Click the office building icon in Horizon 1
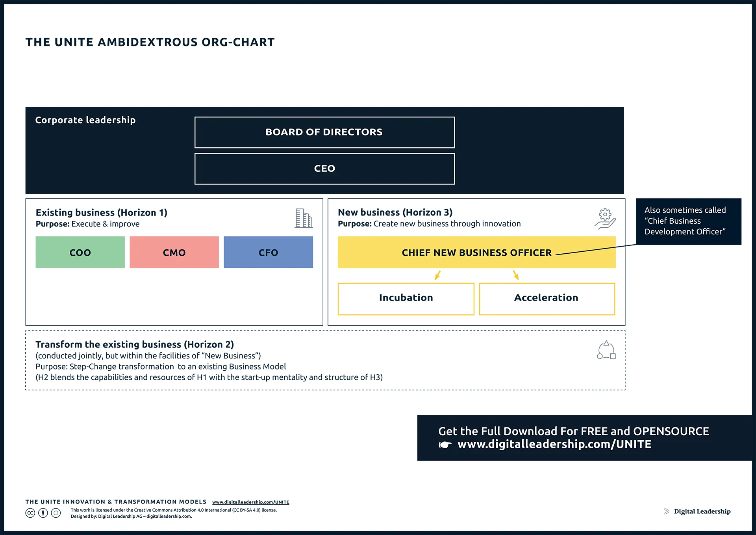The image size is (756, 535). (304, 218)
